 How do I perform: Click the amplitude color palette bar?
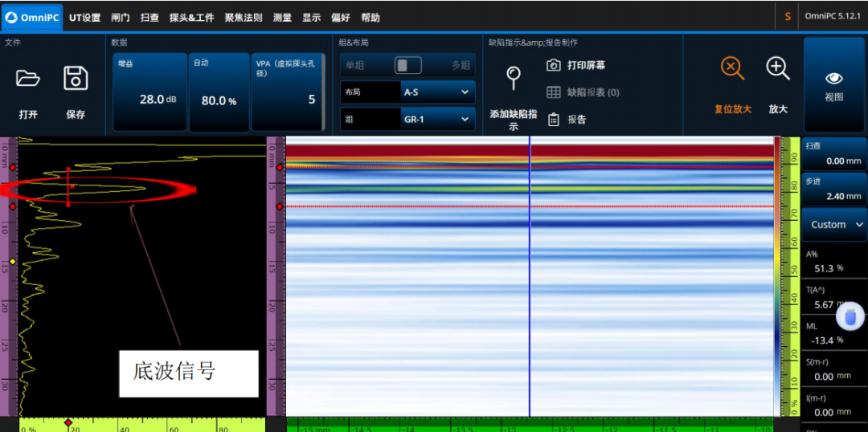coord(776,276)
